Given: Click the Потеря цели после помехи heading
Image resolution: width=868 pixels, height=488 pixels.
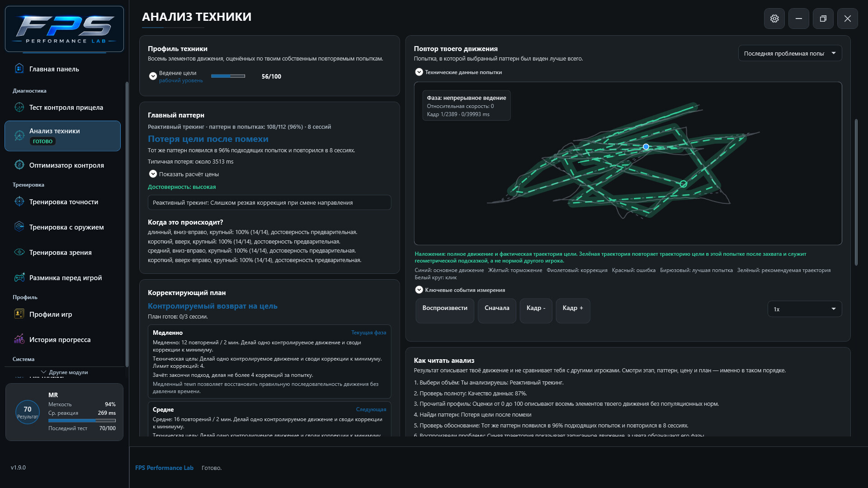Looking at the screenshot, I should point(208,139).
